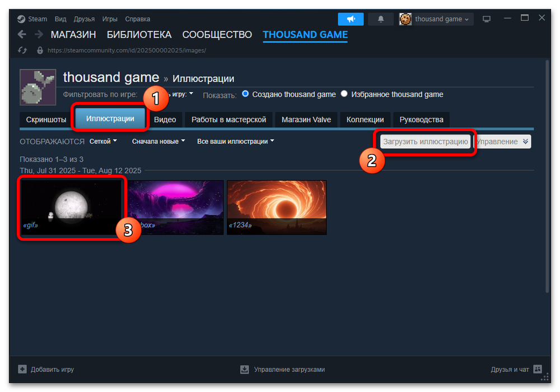Click the Показано 1–3 из 3 text
Image resolution: width=560 pixels, height=392 pixels.
(52, 159)
